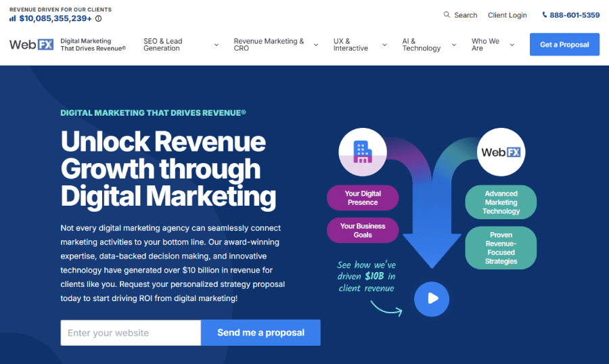Click 'REVENUE DRIVEN FOR OUR CLIENTS' label
Image resolution: width=609 pixels, height=364 pixels.
click(x=61, y=9)
